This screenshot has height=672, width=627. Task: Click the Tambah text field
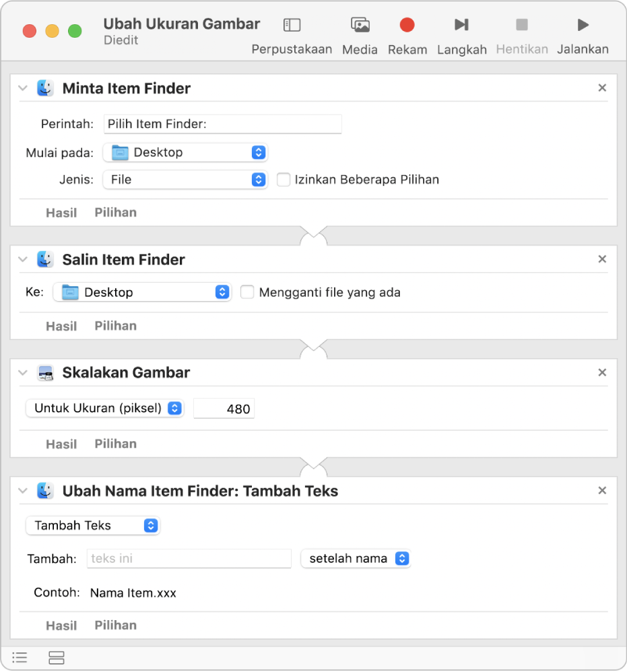(189, 558)
